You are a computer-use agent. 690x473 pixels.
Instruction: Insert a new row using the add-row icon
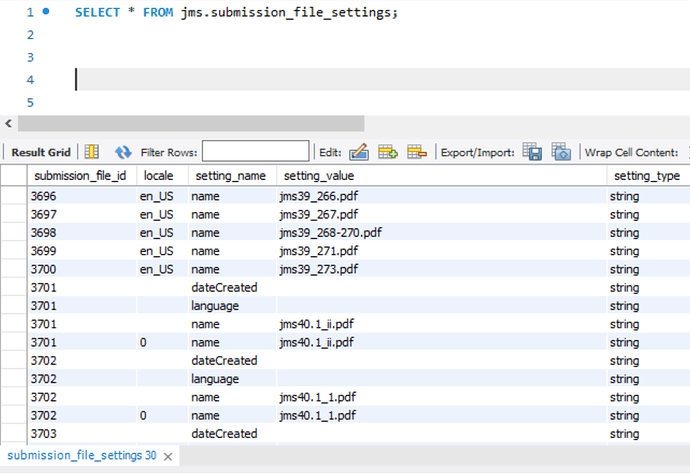388,152
